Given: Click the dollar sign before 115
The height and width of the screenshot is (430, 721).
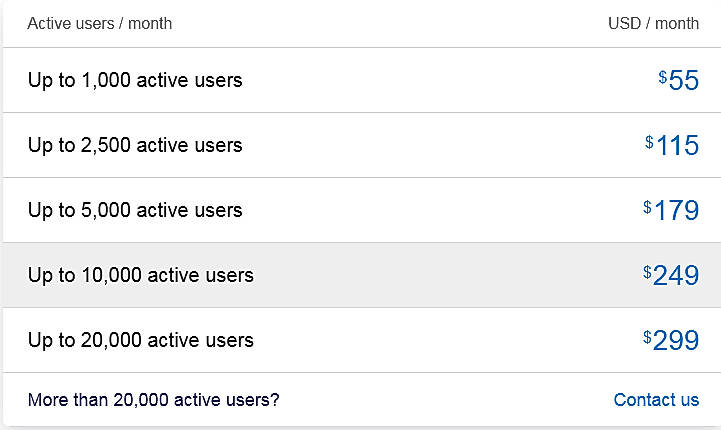Looking at the screenshot, I should [x=650, y=141].
